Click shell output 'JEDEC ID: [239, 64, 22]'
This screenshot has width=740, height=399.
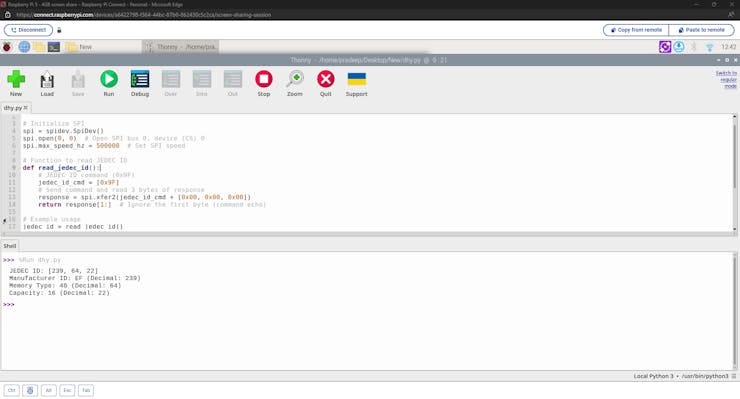(53, 271)
